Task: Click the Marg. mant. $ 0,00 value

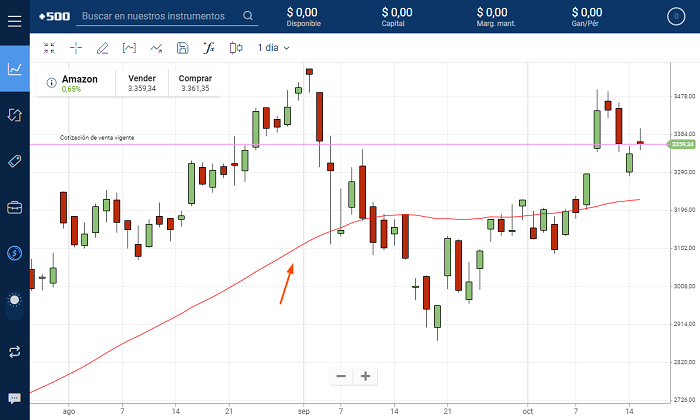Action: [496, 17]
